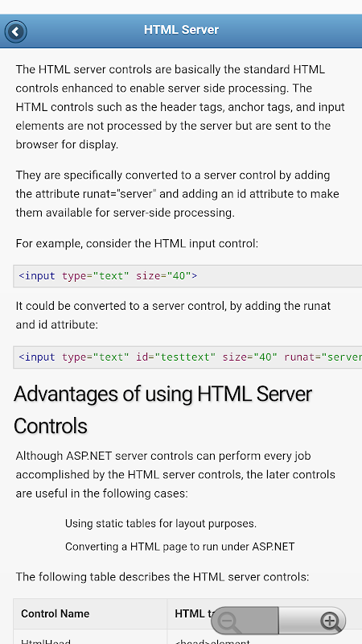The height and width of the screenshot is (644, 362).
Task: Click the "Although ASP.NET server controls" paragraph
Action: tap(175, 474)
